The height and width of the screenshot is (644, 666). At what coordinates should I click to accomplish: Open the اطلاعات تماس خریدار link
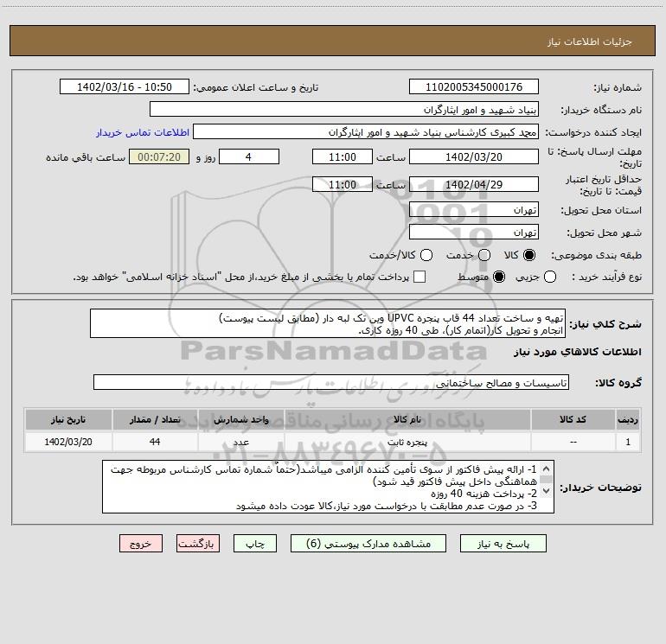click(x=143, y=132)
